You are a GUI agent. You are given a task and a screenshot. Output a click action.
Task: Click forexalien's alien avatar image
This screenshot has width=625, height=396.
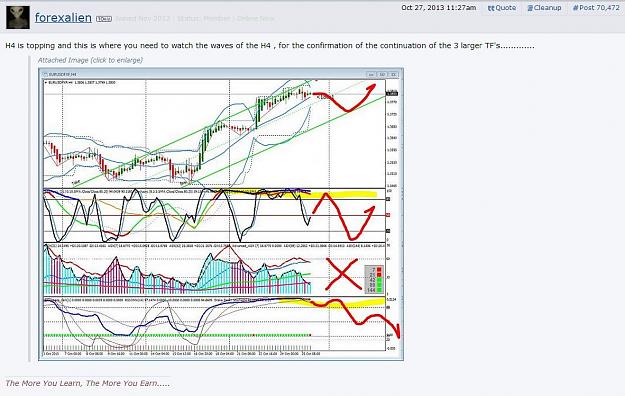18,18
